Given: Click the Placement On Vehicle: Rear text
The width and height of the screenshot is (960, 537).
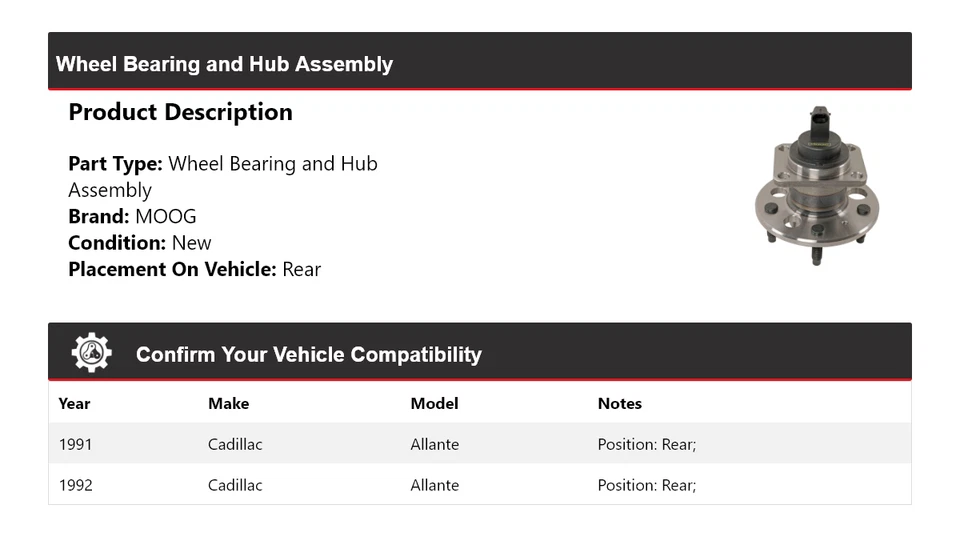Looking at the screenshot, I should click(195, 269).
